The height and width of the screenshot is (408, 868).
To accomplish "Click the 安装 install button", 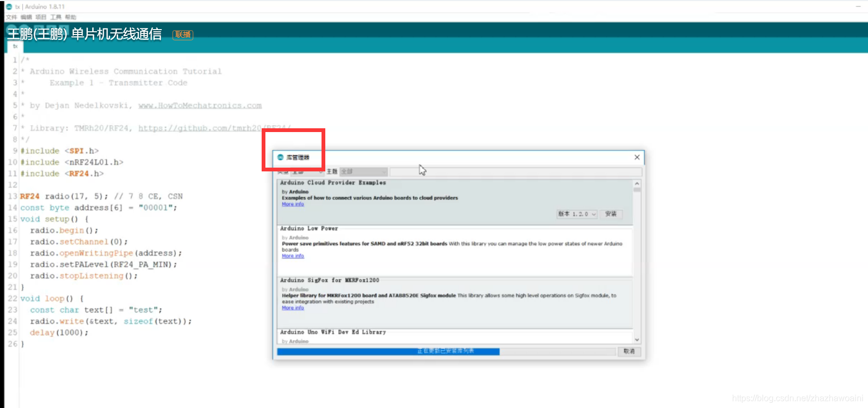I will pos(611,214).
